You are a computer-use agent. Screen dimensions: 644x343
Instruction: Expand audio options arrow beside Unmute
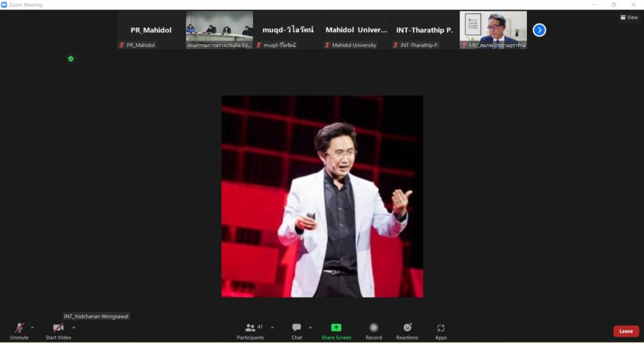click(x=33, y=327)
